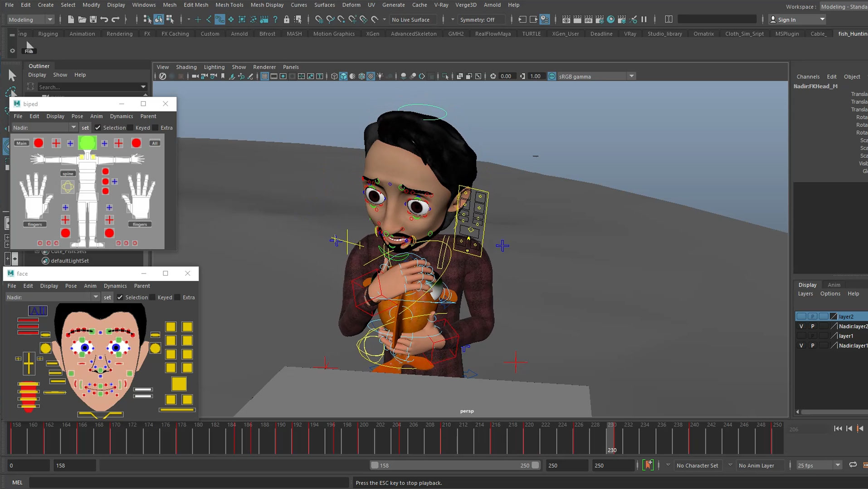Expand the sRGB gamma dropdown

tap(631, 76)
